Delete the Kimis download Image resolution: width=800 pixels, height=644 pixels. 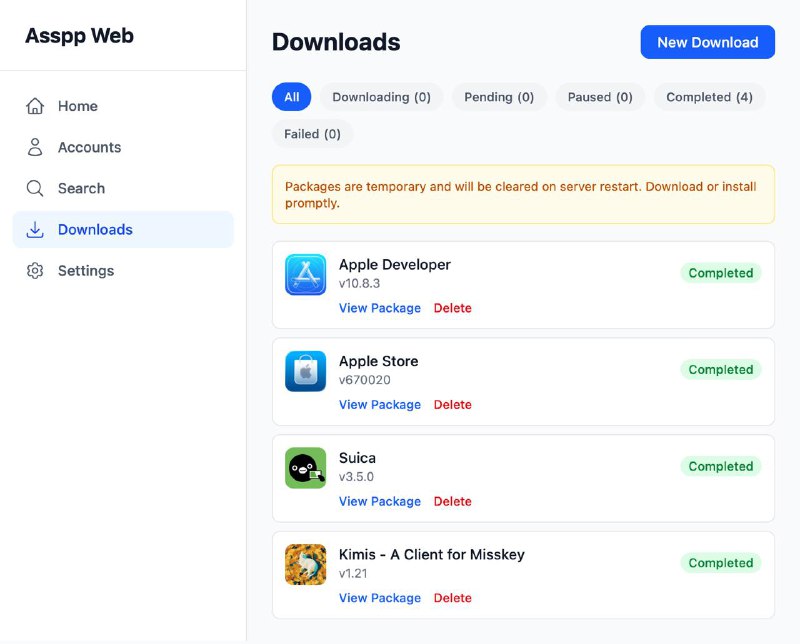tap(453, 597)
